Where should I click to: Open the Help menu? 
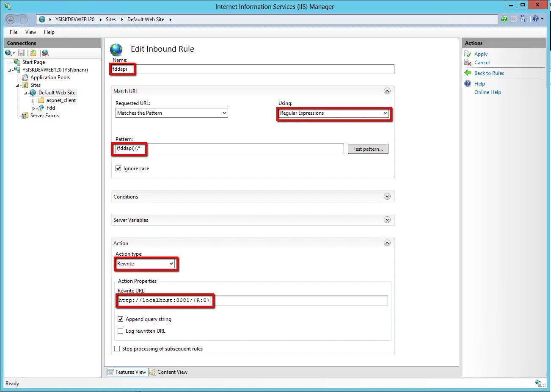49,32
